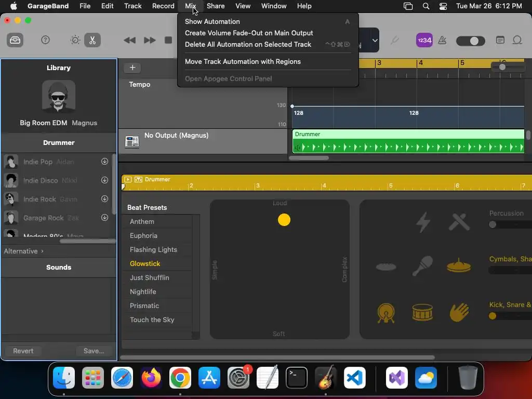Viewport: 532px width, 399px height.
Task: Select the Euphoria beat preset
Action: (157, 235)
